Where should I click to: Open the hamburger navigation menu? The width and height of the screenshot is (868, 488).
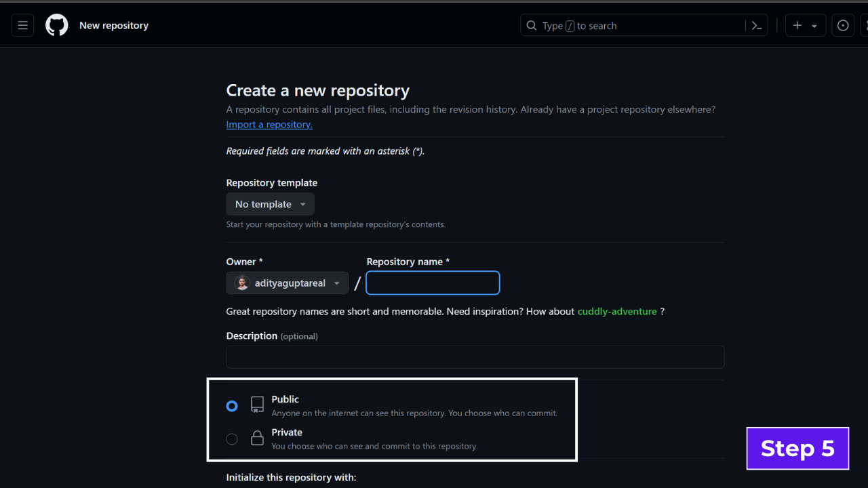pos(22,26)
